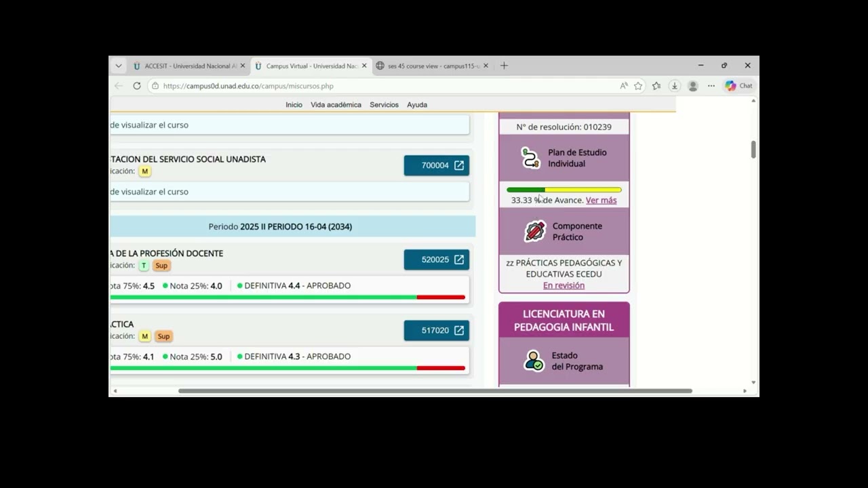Click the lock site info icon

155,86
